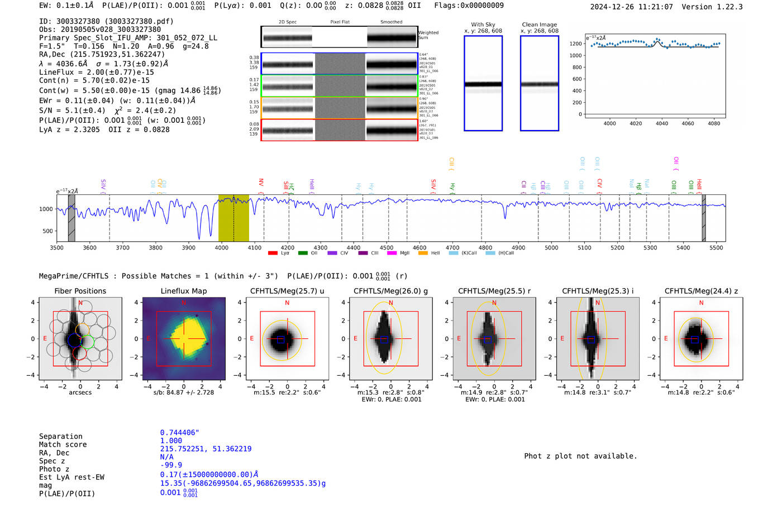Click the Flags:0x00000009 header text
Screen dimensions: 782x532
469,6
